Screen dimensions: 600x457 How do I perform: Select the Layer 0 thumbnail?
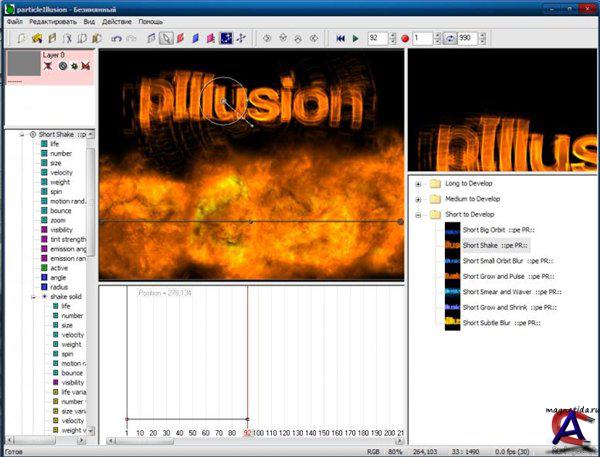coord(21,65)
